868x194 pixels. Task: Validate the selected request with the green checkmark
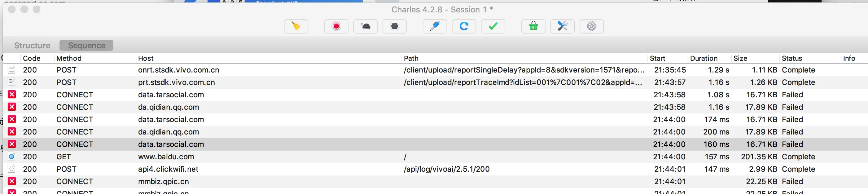pyautogui.click(x=493, y=26)
